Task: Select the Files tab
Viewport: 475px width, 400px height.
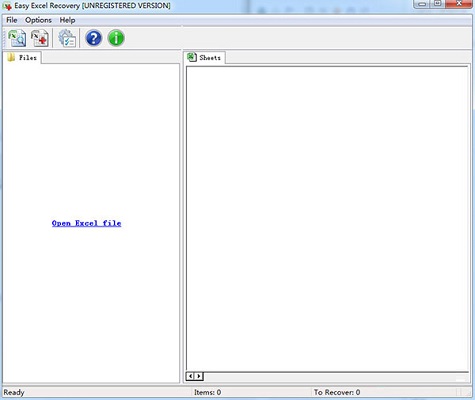Action: (22, 58)
